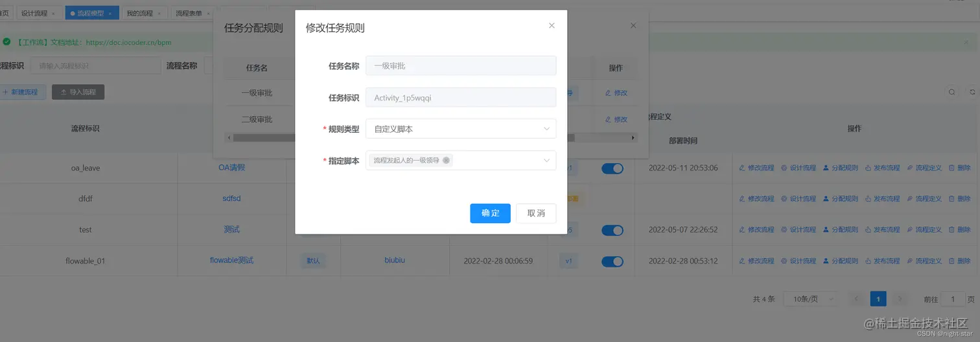Delete the dfdf row
This screenshot has height=342, width=980.
[960, 199]
